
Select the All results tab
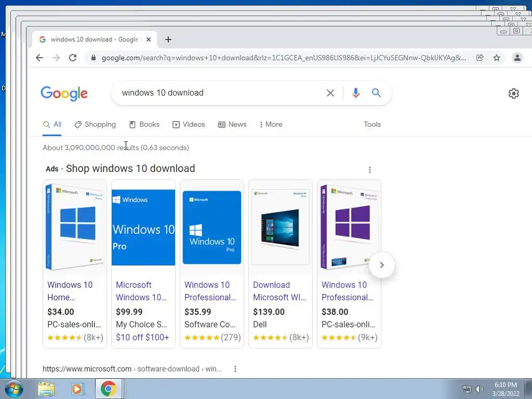pos(52,125)
